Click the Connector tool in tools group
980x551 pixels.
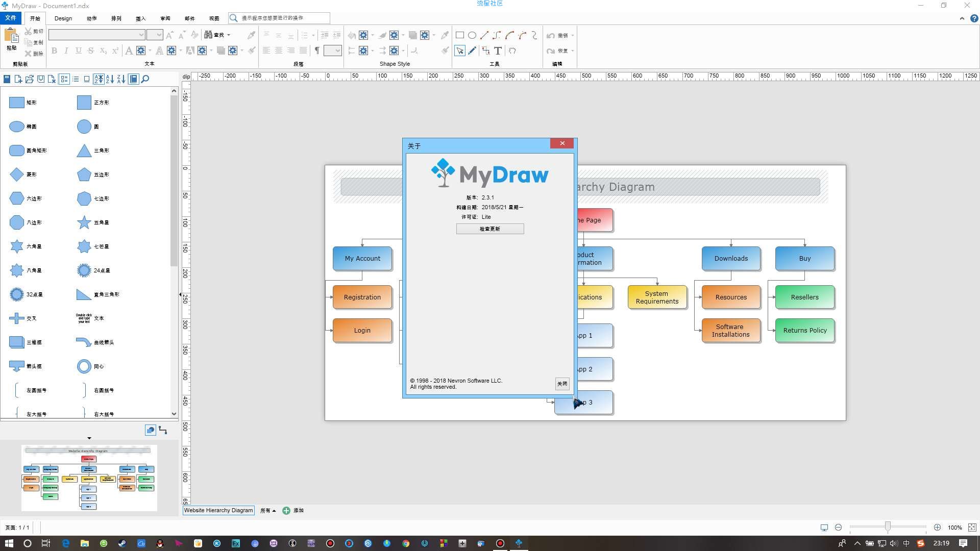485,51
